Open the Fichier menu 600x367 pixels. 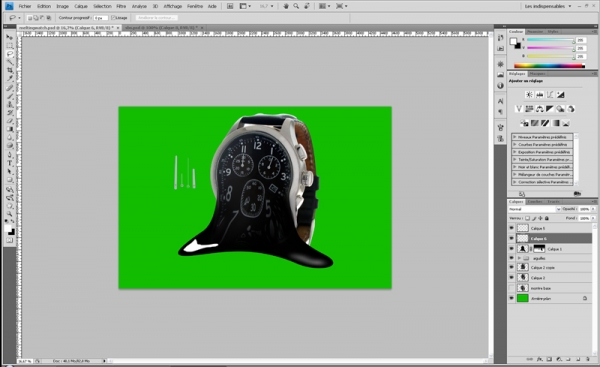pos(25,6)
